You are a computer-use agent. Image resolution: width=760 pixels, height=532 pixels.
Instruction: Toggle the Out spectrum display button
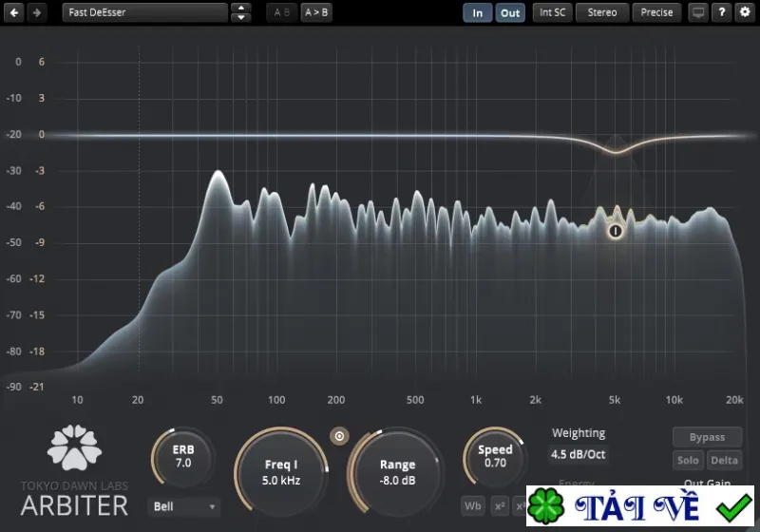tap(510, 12)
